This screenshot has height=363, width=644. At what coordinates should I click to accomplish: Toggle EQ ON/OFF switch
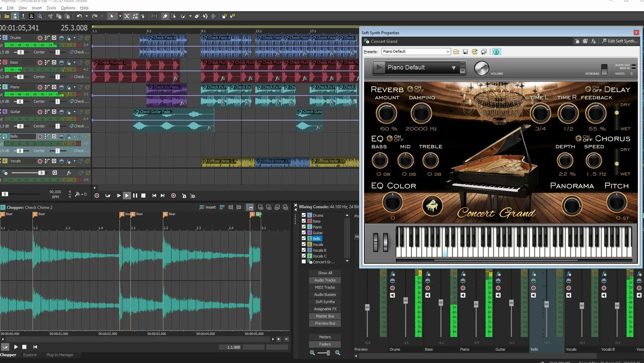click(x=389, y=138)
